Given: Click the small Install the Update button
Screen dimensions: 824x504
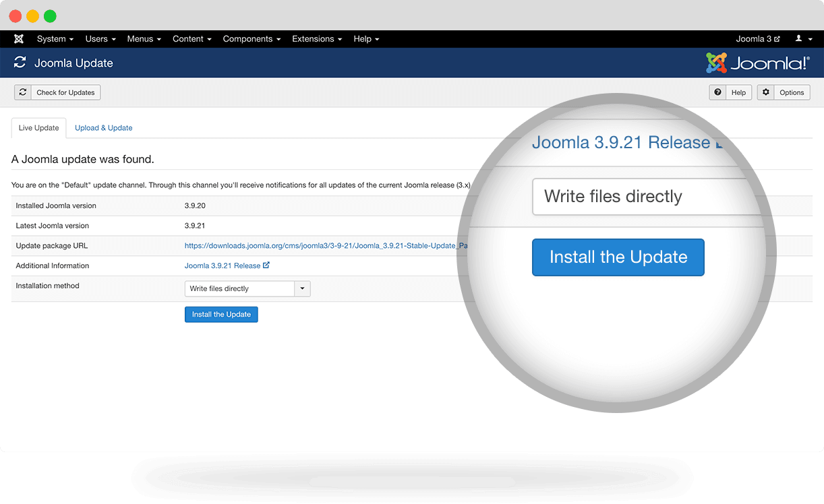Looking at the screenshot, I should [x=221, y=315].
